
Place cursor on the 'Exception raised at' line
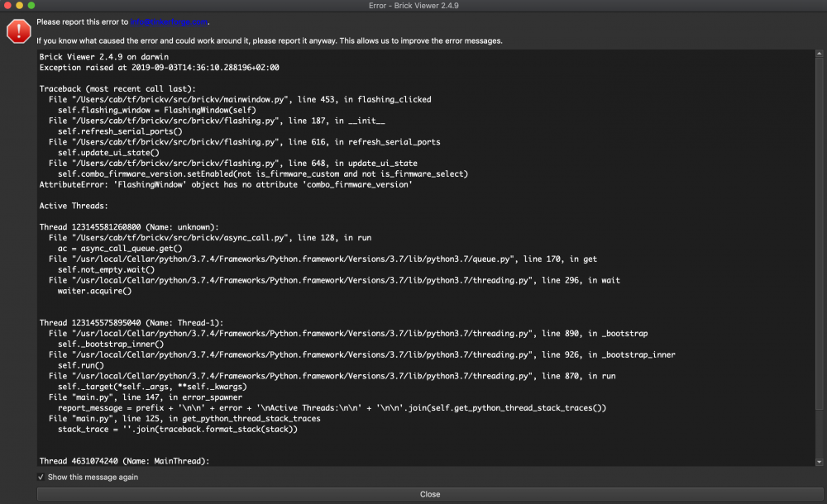pyautogui.click(x=159, y=68)
